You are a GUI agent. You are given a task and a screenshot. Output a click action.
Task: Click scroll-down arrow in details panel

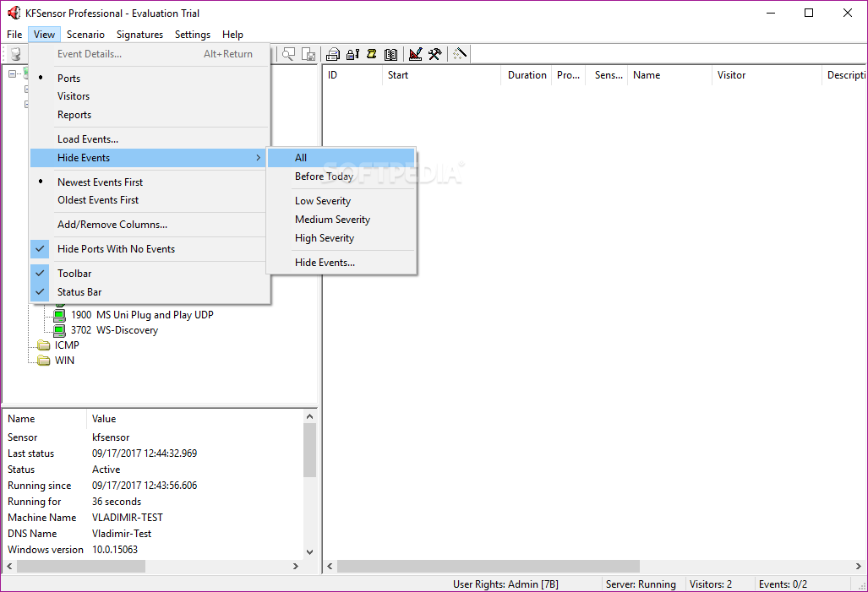tap(309, 552)
